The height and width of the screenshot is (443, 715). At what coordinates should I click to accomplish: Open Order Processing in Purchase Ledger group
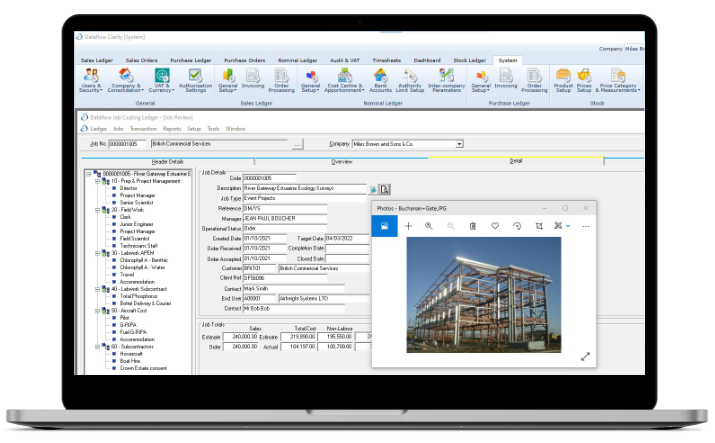(x=534, y=80)
